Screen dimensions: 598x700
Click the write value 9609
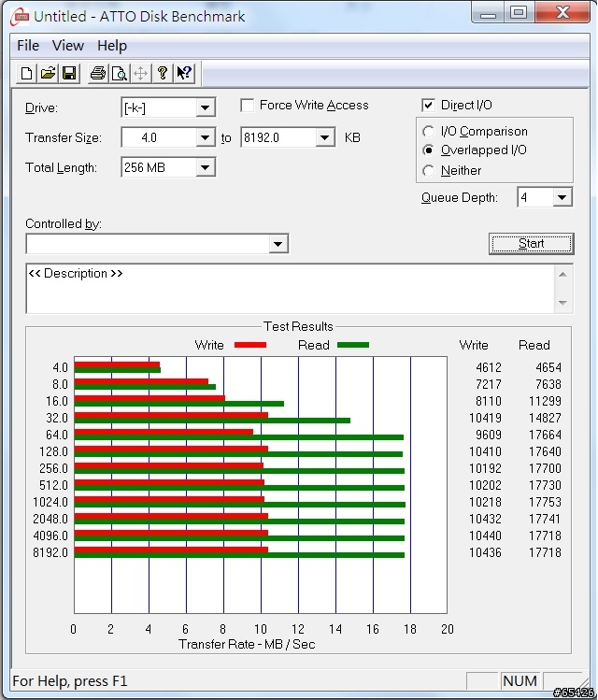[x=489, y=435]
